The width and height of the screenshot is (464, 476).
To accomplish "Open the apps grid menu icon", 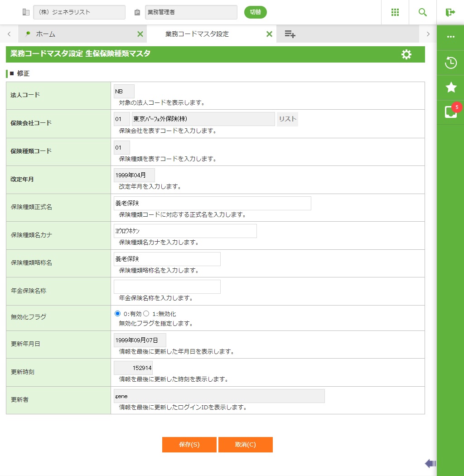I will [395, 12].
